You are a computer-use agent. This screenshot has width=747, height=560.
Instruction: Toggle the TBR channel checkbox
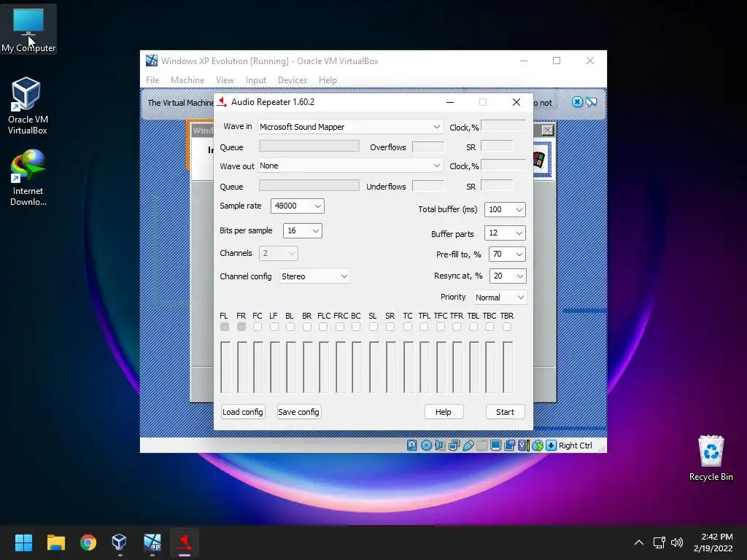pos(507,327)
